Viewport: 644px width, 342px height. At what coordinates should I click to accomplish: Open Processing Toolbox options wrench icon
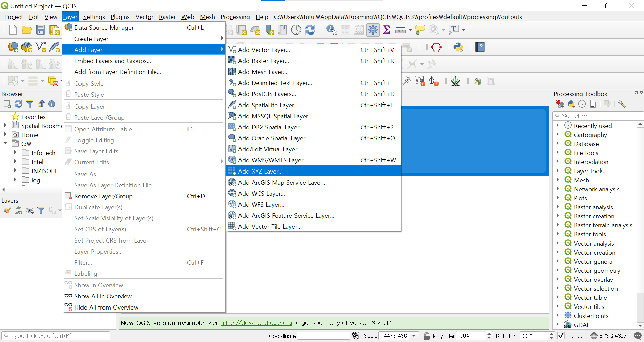(x=622, y=104)
